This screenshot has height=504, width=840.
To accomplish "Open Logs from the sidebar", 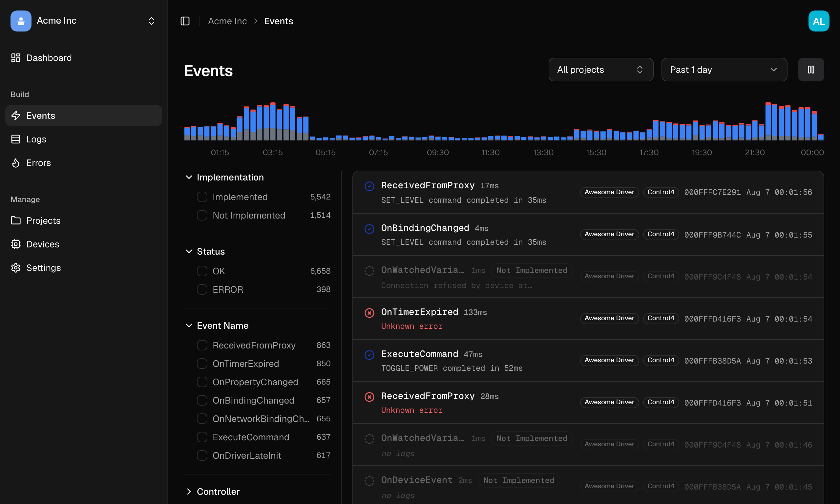I will point(84,139).
